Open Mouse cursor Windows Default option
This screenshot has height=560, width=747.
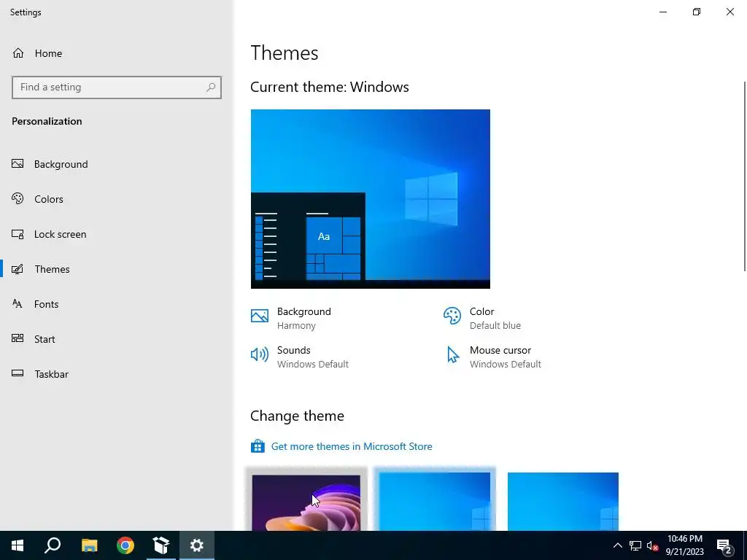click(493, 357)
